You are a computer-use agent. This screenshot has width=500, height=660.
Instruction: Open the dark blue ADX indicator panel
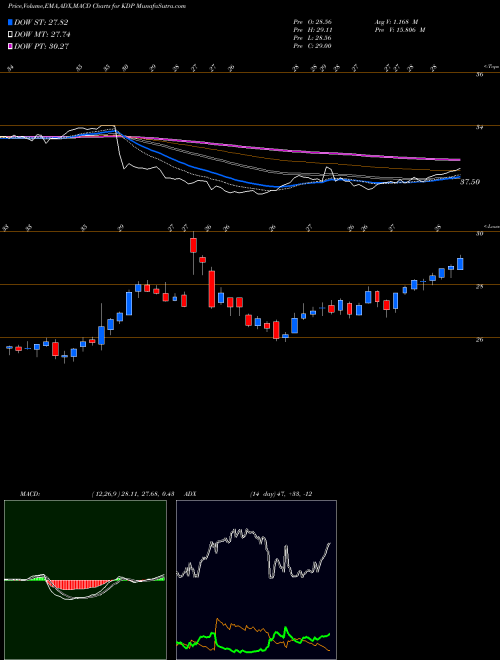pyautogui.click(x=256, y=580)
